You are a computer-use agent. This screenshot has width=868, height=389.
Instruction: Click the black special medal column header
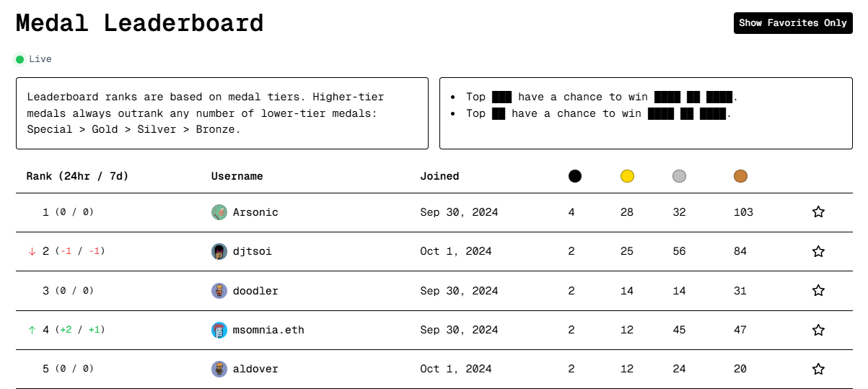(575, 176)
